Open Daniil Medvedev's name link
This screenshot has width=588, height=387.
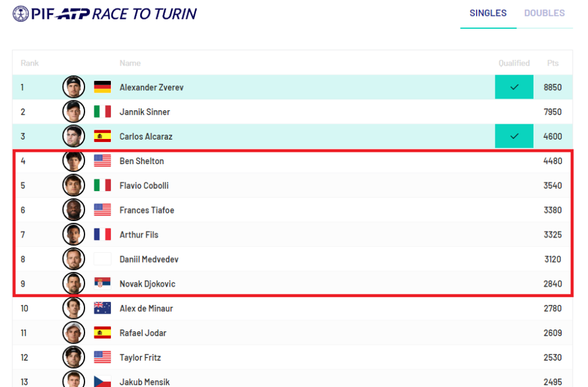click(149, 259)
